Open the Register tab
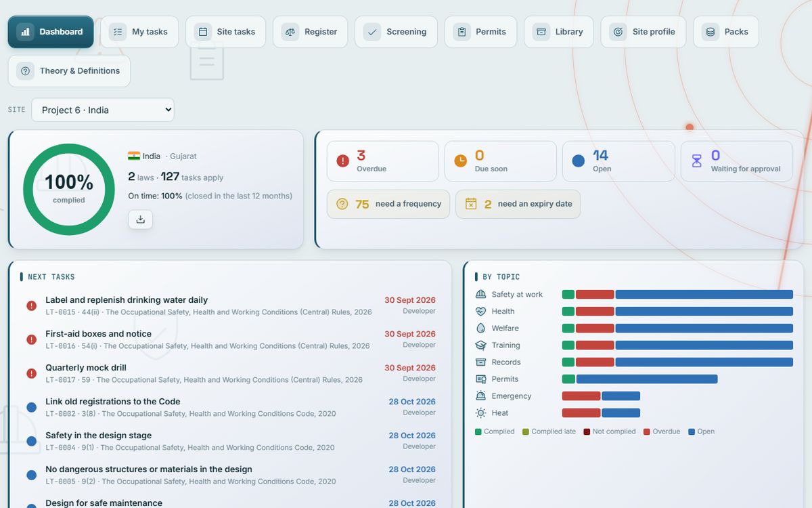 (x=311, y=32)
